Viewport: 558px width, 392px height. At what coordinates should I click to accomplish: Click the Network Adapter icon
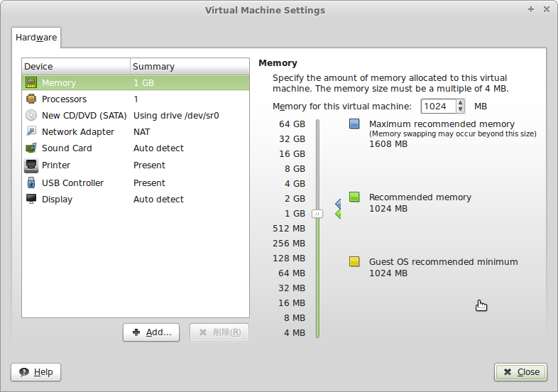(31, 132)
